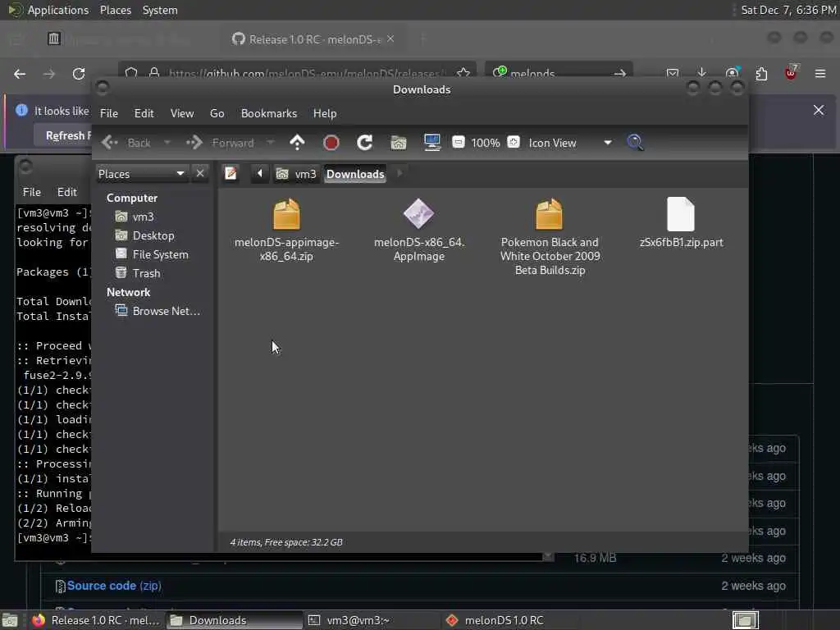
Task: Zoom in on icon view
Action: point(514,143)
